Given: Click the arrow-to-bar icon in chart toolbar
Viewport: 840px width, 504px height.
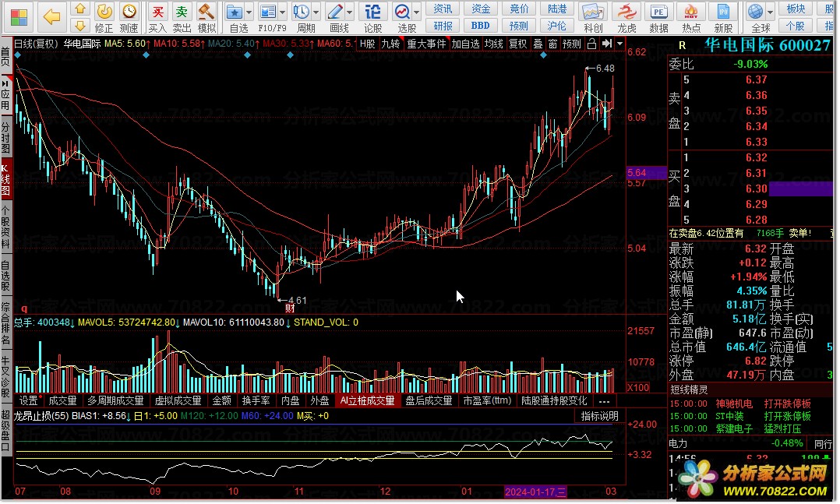Looking at the screenshot, I should [x=606, y=44].
